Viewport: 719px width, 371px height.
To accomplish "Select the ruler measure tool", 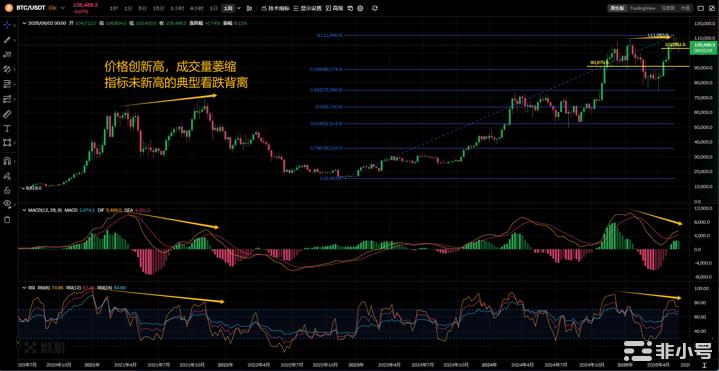I will pyautogui.click(x=7, y=113).
